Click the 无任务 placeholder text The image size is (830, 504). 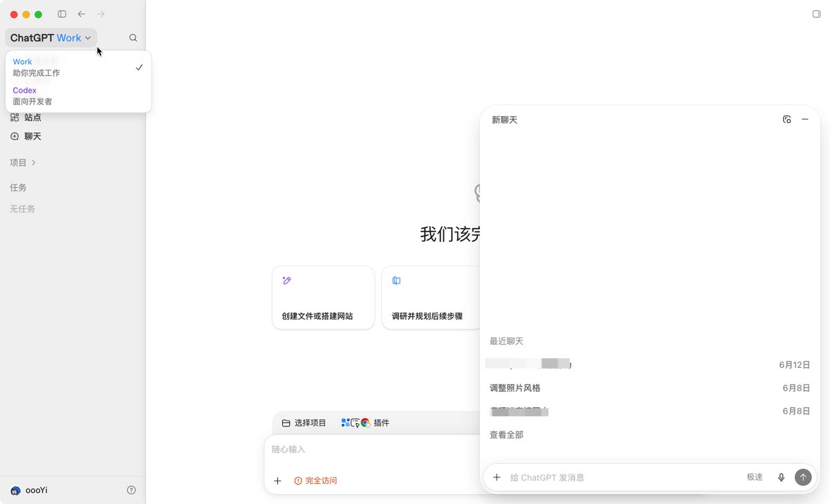tap(22, 209)
